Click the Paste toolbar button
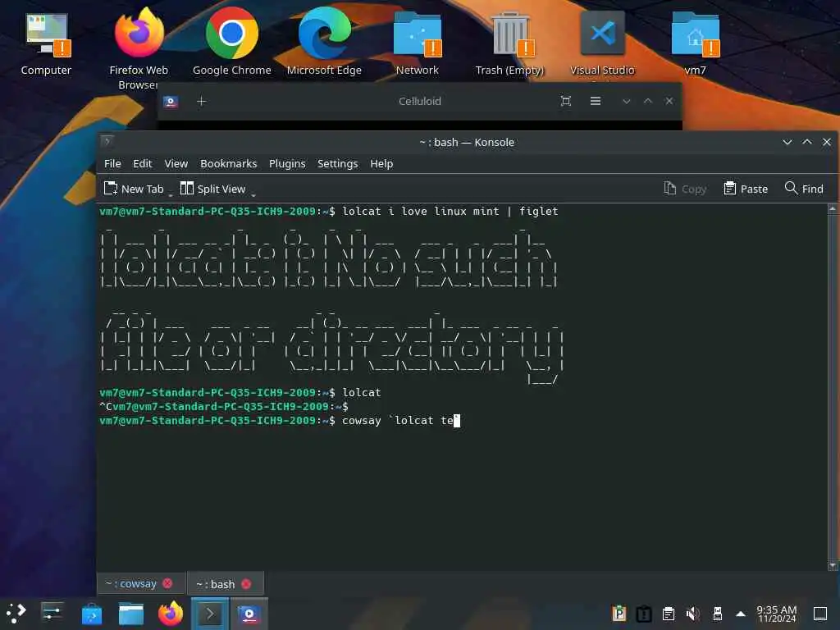Viewport: 840px width, 630px height. 746,189
